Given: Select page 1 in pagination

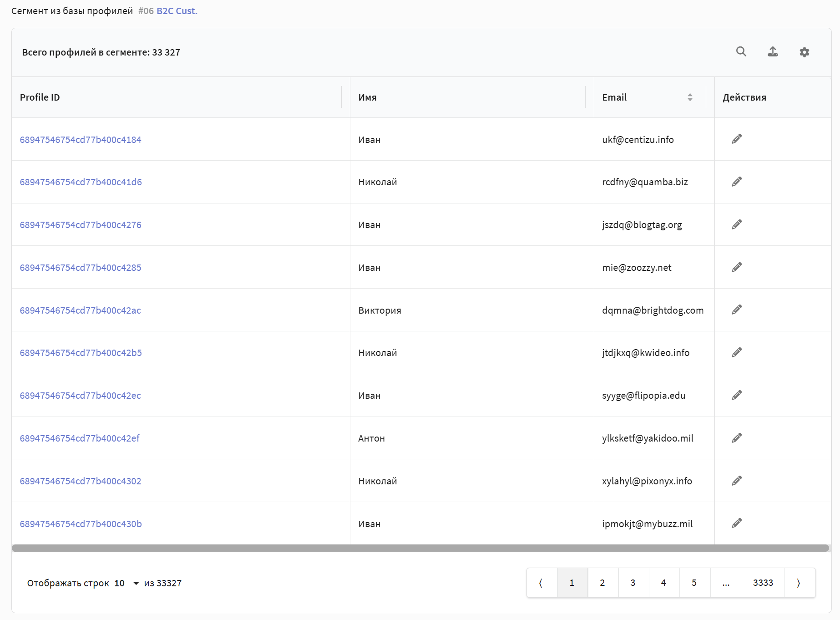Looking at the screenshot, I should 572,583.
